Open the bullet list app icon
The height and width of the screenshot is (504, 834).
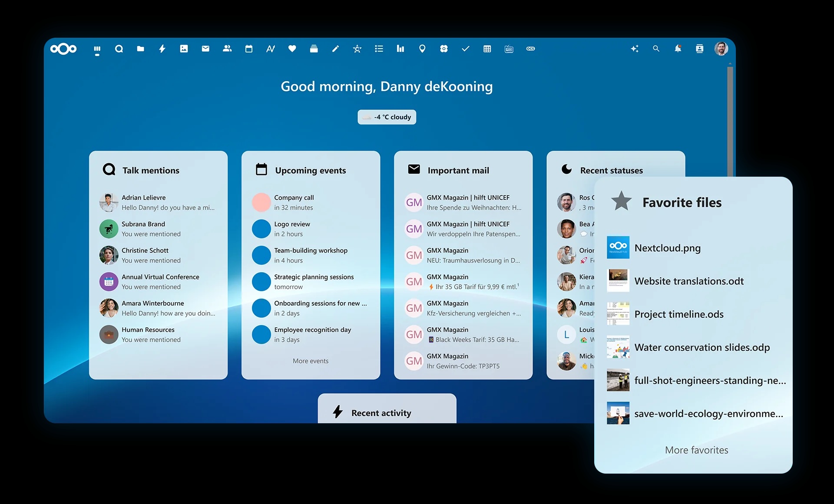379,49
